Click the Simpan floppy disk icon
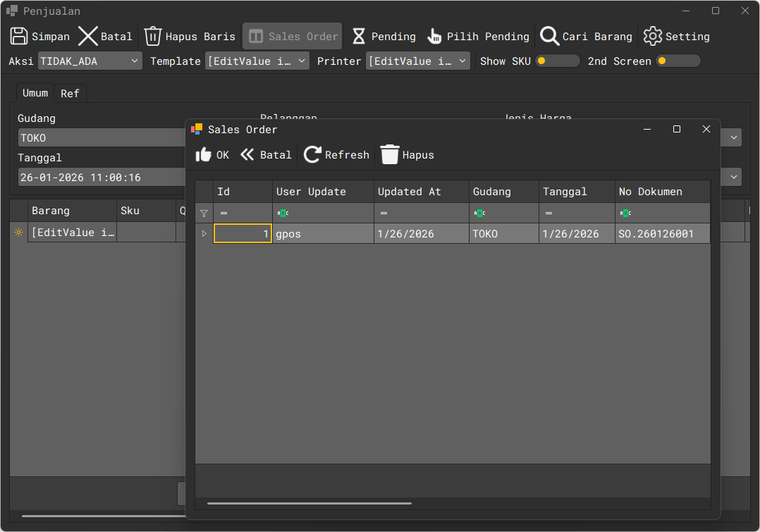This screenshot has height=532, width=760. [19, 37]
